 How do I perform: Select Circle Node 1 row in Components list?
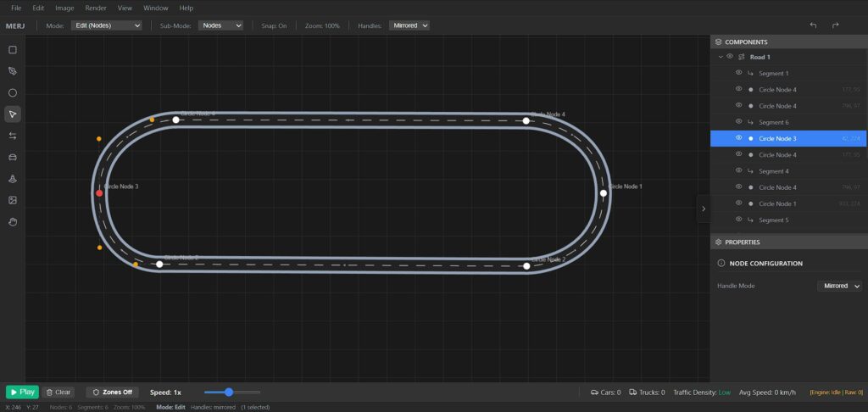788,203
